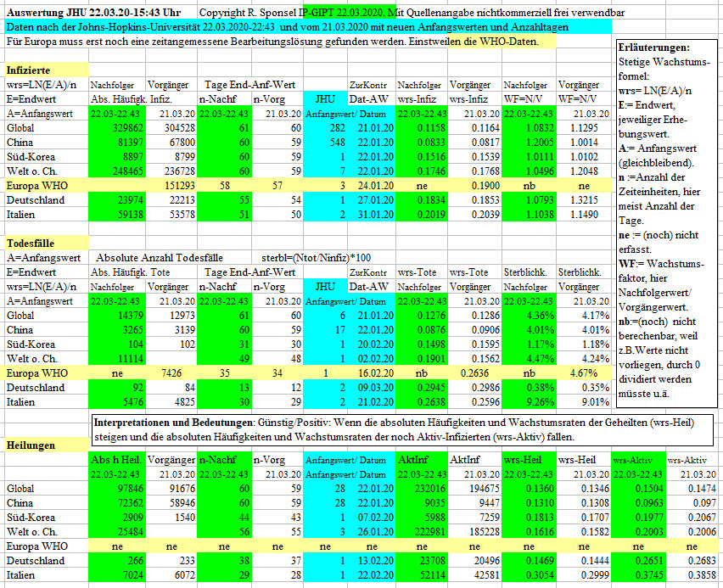Click the 'Für Europa muss erst noch' note
This screenshot has width=723, height=588.
pos(272,41)
